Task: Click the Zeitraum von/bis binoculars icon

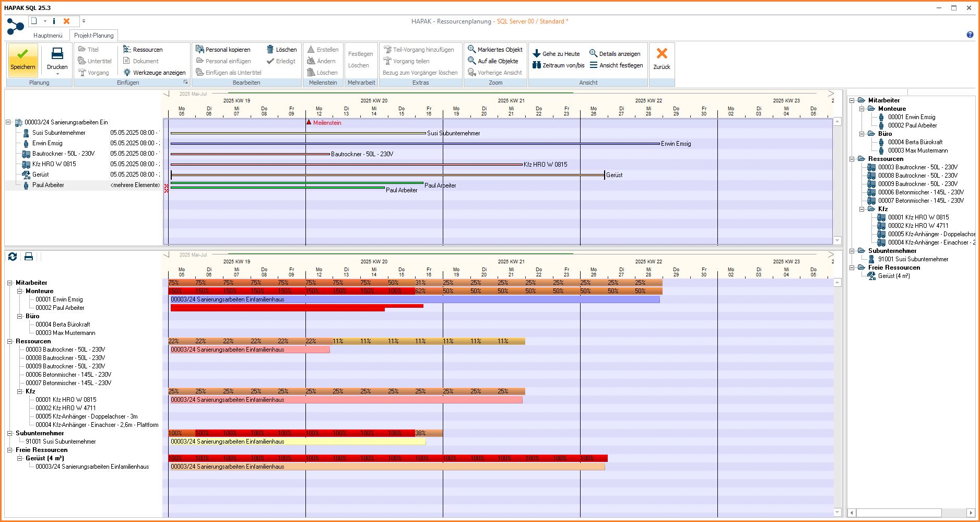Action: pyautogui.click(x=536, y=65)
